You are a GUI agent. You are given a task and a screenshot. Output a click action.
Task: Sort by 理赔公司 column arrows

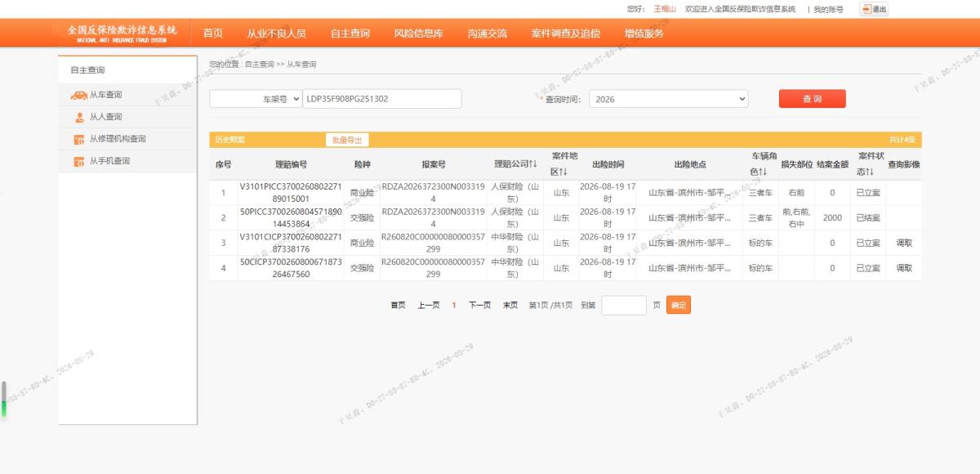[x=533, y=164]
